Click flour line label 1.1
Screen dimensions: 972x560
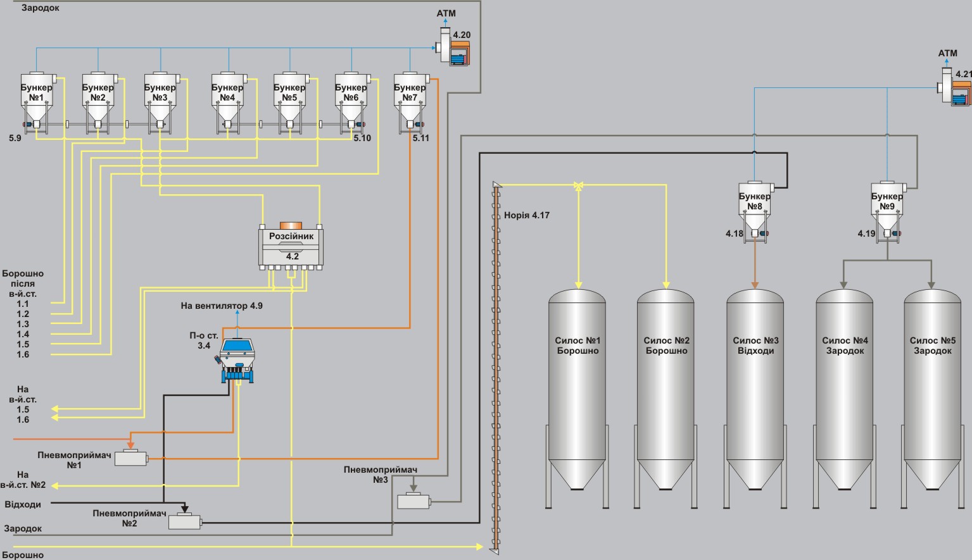coord(23,304)
